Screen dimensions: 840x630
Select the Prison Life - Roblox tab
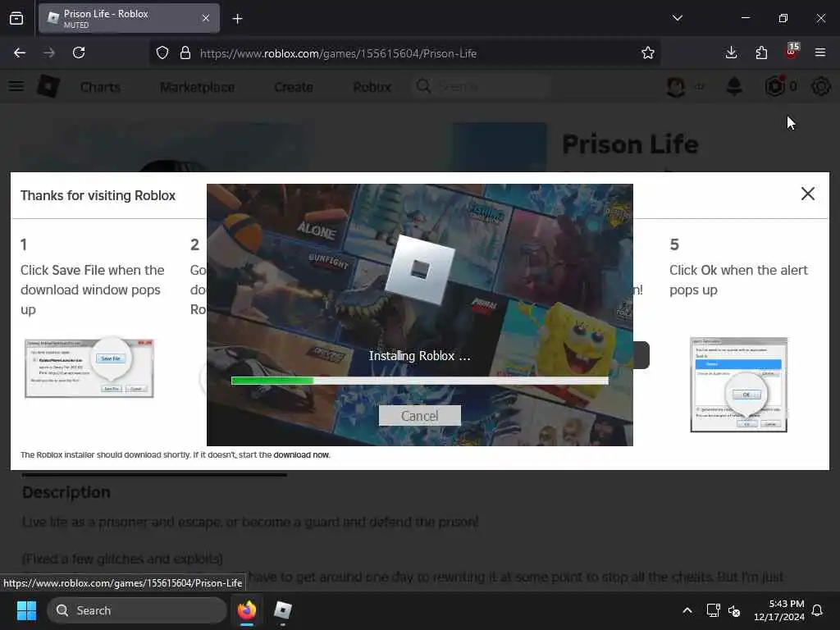(129, 18)
